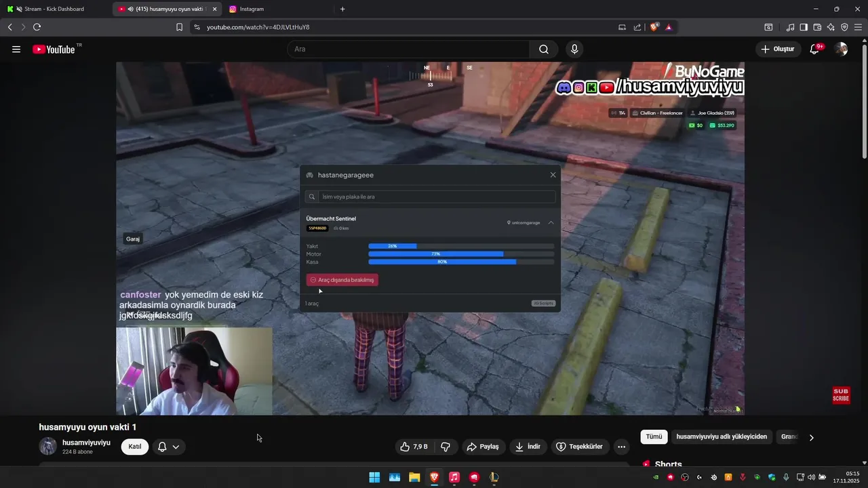868x488 pixels.
Task: Open Brave Wallet icon
Action: (817, 27)
